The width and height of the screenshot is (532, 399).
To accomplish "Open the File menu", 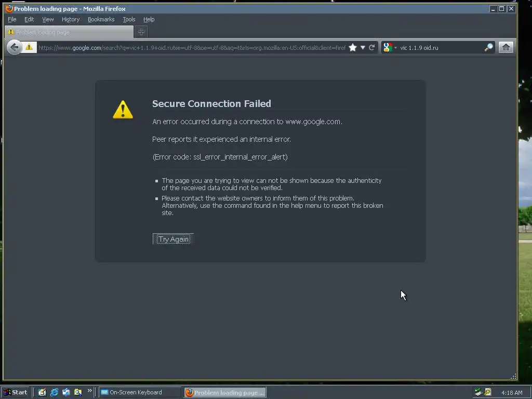I will pos(12,19).
